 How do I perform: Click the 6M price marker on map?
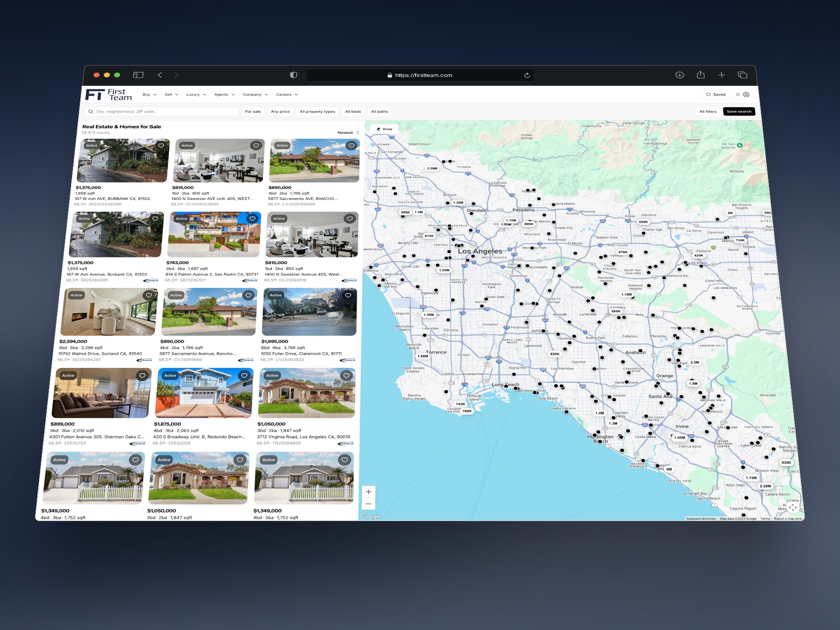669,469
